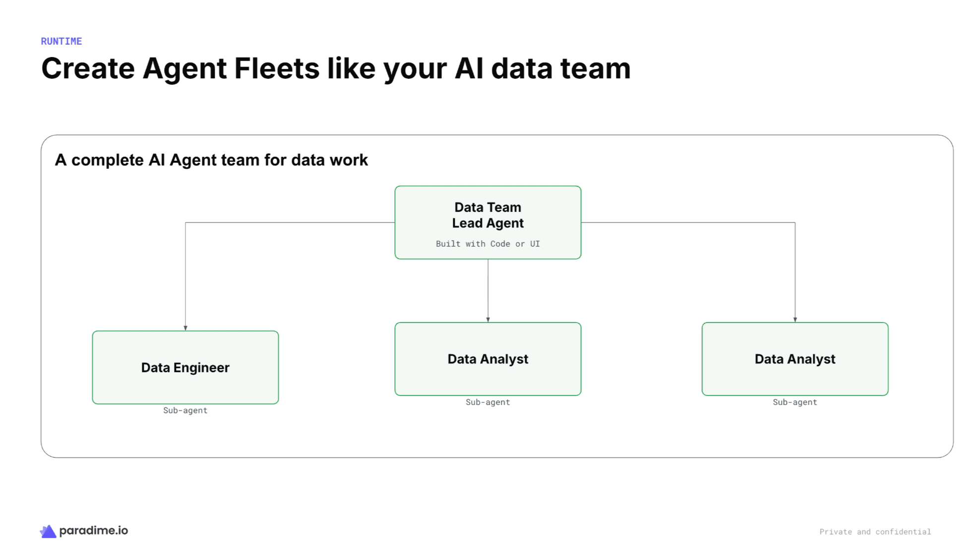Select the Data Engineer box
This screenshot has height=547, width=980.
point(185,367)
